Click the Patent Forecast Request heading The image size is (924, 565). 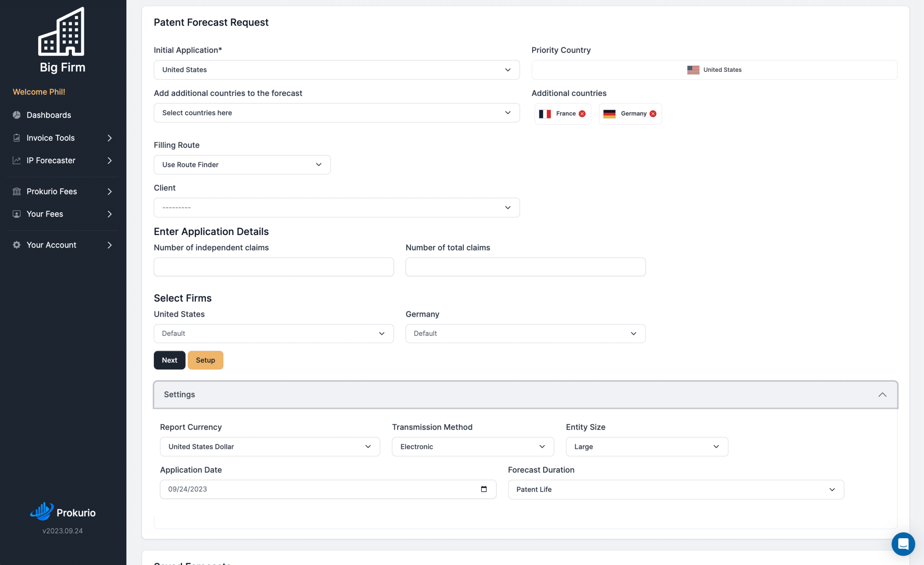pos(211,22)
